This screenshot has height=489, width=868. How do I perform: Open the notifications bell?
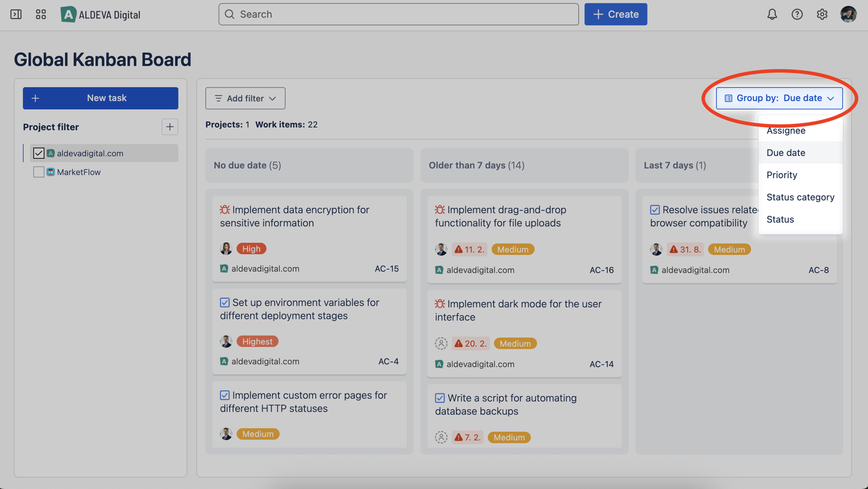coord(771,14)
